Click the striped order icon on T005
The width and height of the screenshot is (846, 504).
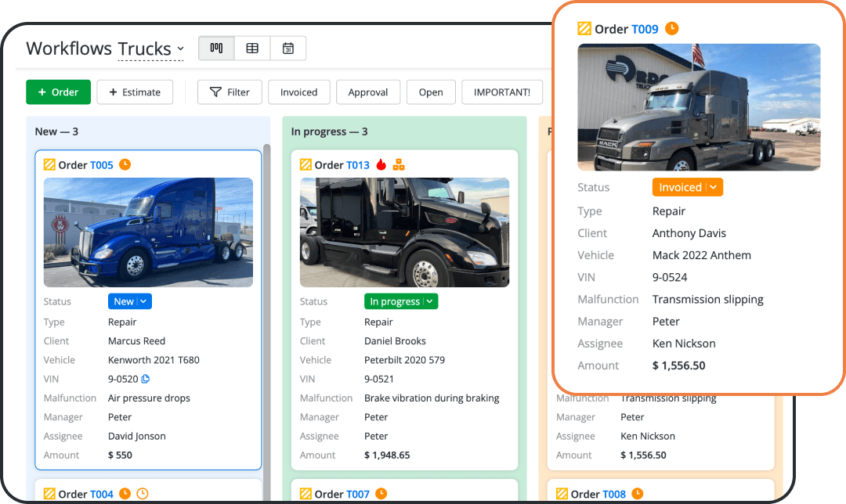(49, 164)
